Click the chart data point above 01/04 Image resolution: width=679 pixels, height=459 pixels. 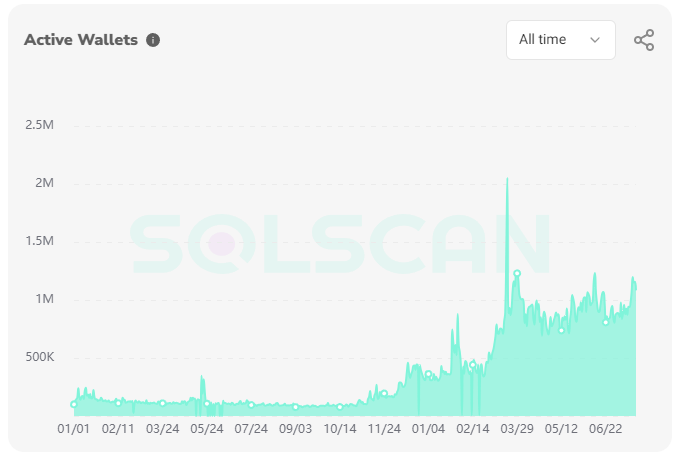[x=428, y=374]
